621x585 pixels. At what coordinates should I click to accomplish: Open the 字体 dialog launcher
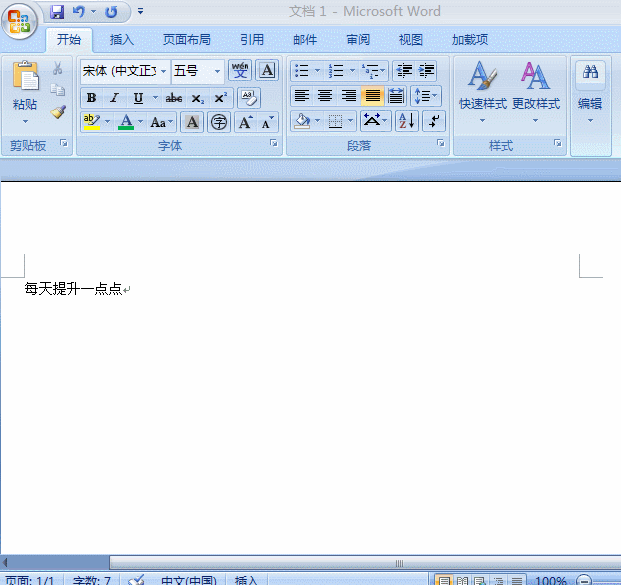pyautogui.click(x=273, y=143)
